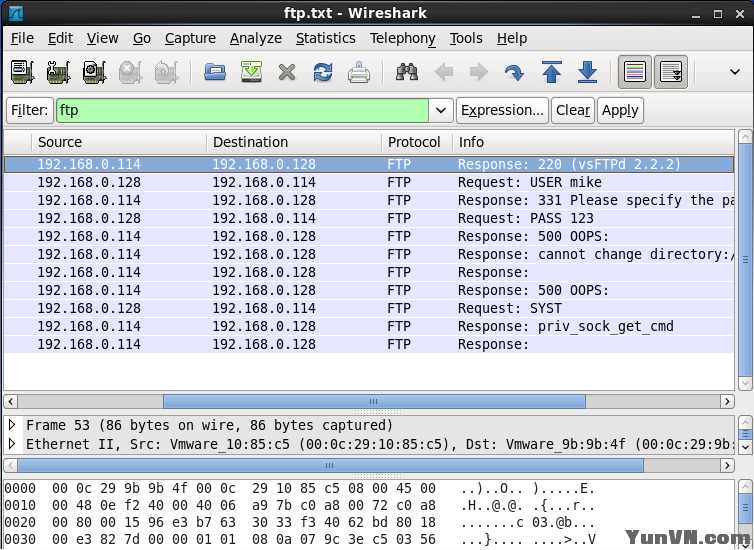
Task: Click packet details scroll right arrow
Action: 727,465
